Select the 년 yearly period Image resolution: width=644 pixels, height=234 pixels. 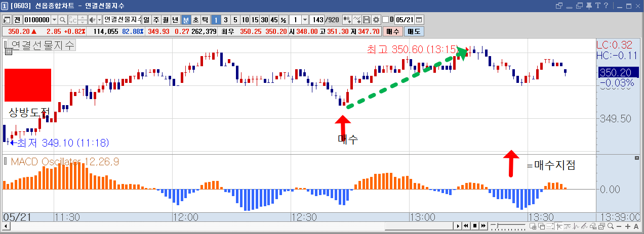click(176, 20)
